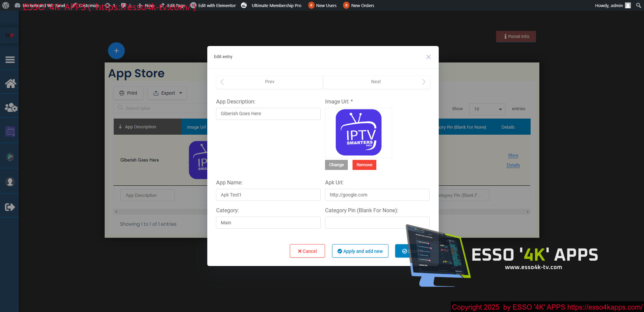This screenshot has width=644, height=312.
Task: Open the Export dropdown
Action: [x=167, y=93]
